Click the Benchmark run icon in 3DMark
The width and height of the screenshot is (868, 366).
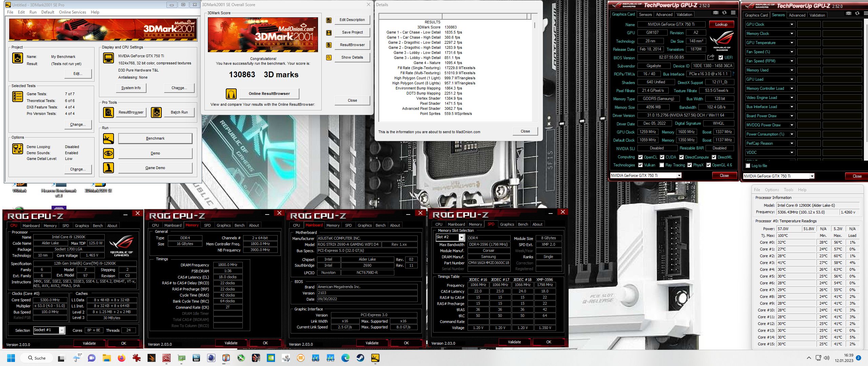point(108,139)
